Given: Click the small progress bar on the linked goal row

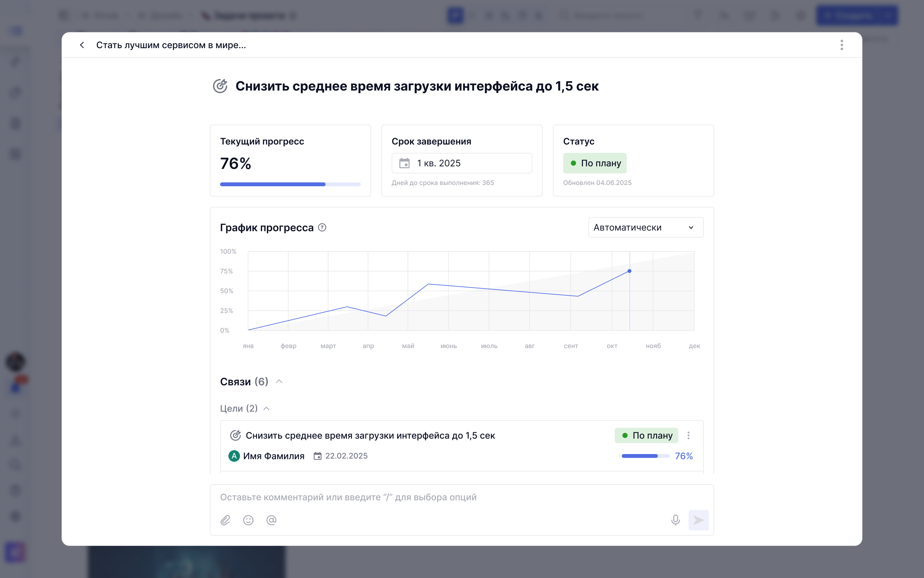Looking at the screenshot, I should click(x=645, y=456).
